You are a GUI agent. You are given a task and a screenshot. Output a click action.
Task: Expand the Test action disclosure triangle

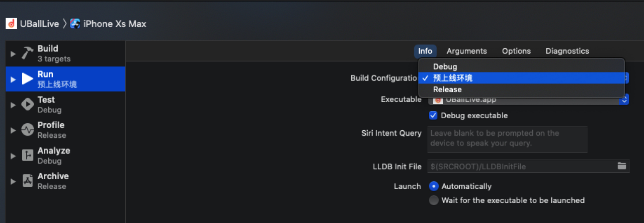coord(13,105)
